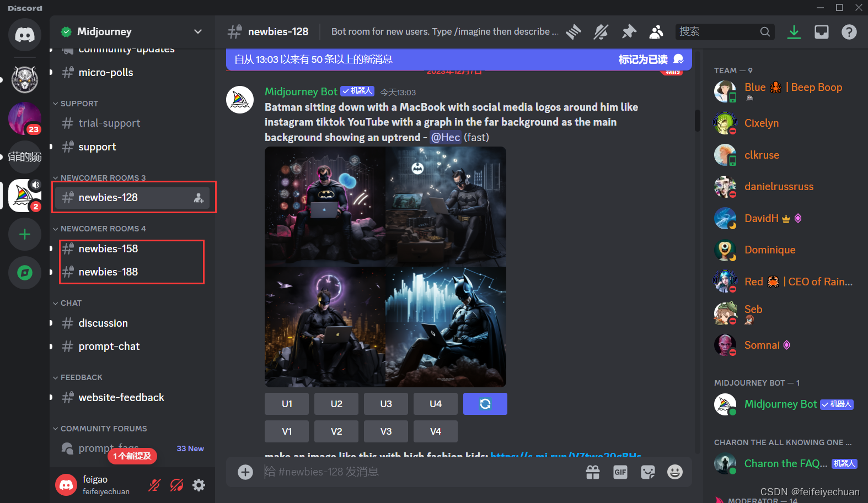The width and height of the screenshot is (868, 503).
Task: Click the U2 upscale button
Action: (336, 404)
